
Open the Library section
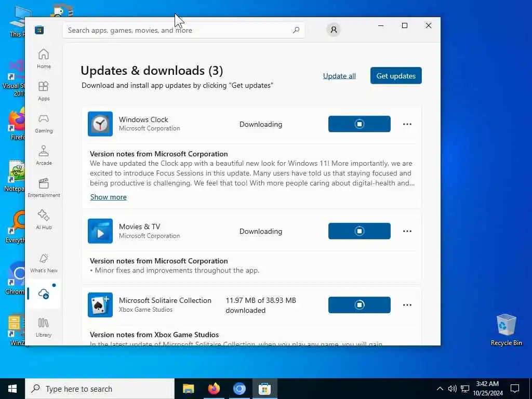(44, 327)
